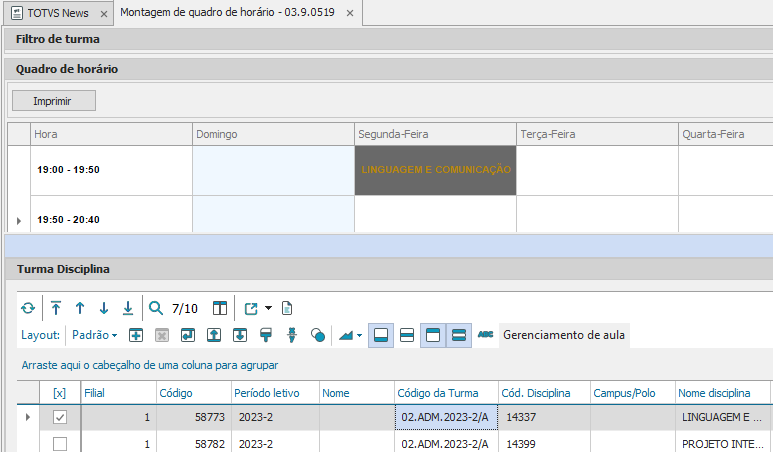
Task: Jump to last record arrow
Action: [x=127, y=308]
